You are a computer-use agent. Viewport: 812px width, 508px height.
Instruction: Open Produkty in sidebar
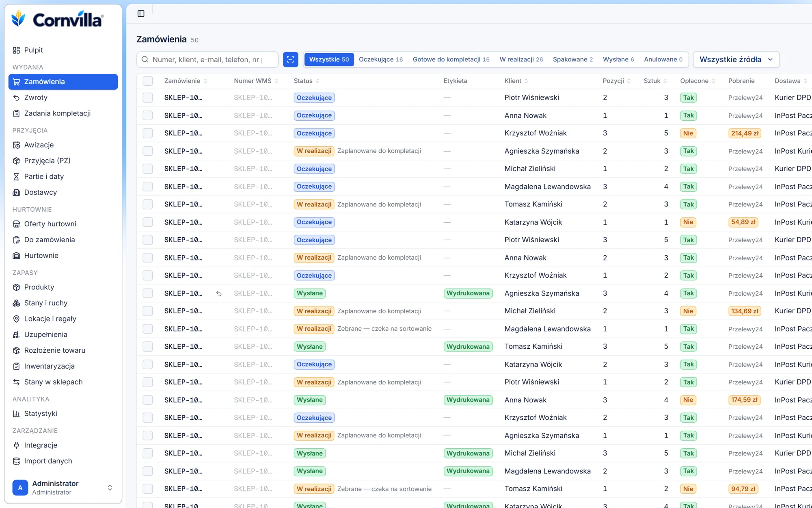click(x=63, y=287)
